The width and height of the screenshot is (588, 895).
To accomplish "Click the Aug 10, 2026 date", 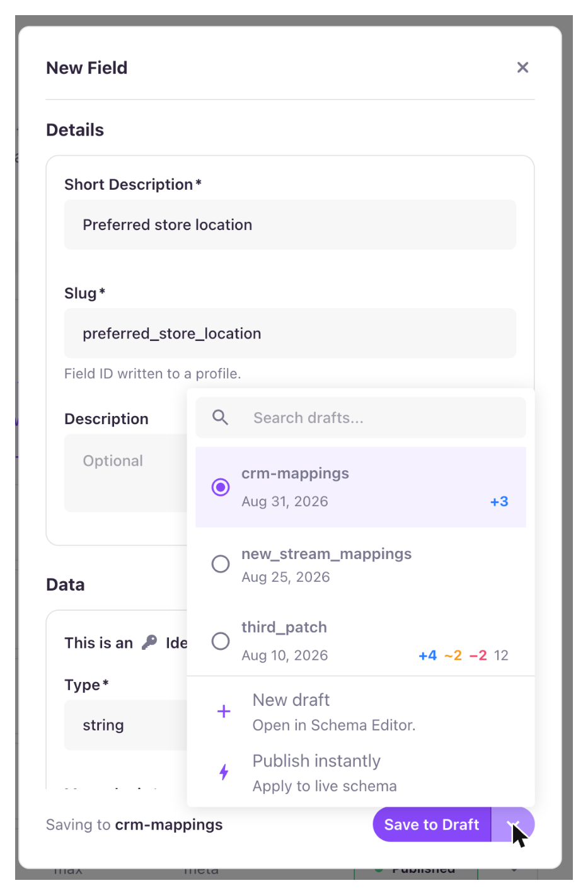I will point(285,655).
